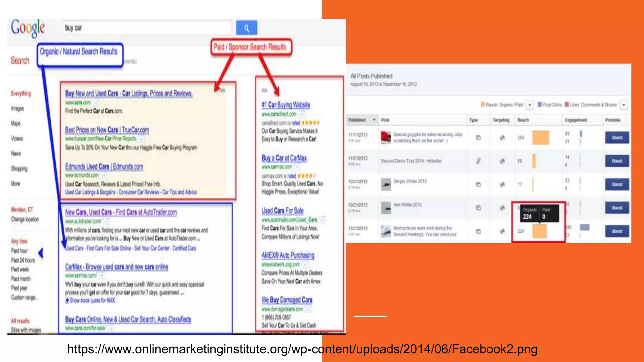Select Maps in the Google sidebar

click(16, 123)
